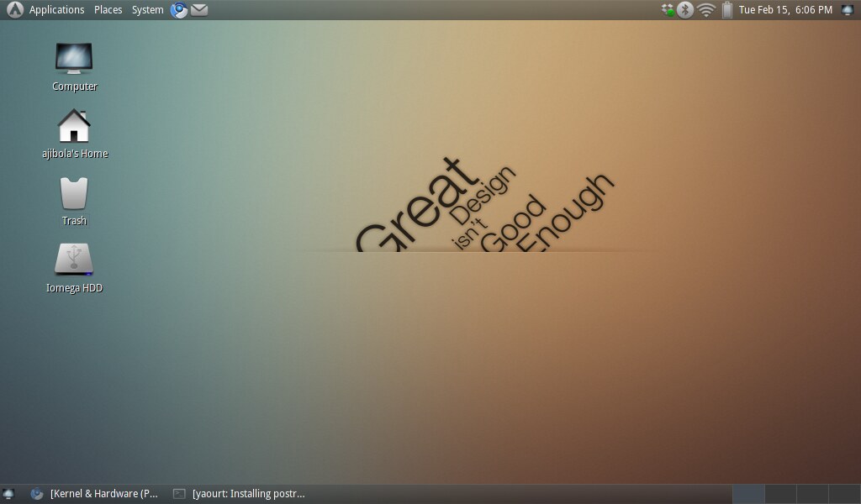
Task: Open the mail envelope launcher
Action: click(x=199, y=10)
